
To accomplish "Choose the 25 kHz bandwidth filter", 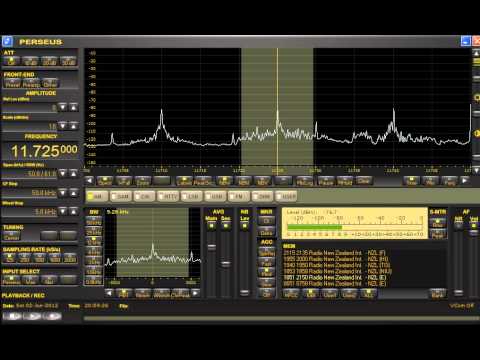I will point(94,231).
